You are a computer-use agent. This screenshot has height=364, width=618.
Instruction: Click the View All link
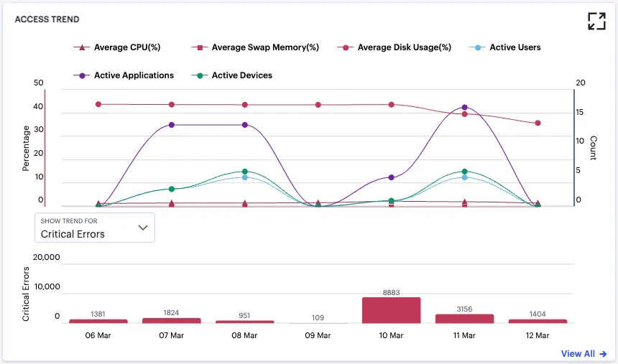[x=584, y=354]
